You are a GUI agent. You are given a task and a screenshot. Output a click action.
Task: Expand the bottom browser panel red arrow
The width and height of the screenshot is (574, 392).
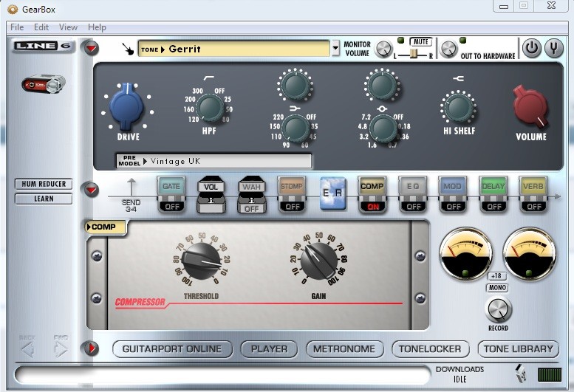[x=91, y=348]
